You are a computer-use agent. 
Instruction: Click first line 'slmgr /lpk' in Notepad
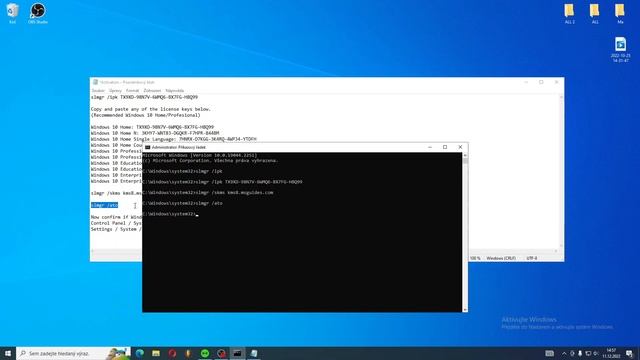[144, 97]
